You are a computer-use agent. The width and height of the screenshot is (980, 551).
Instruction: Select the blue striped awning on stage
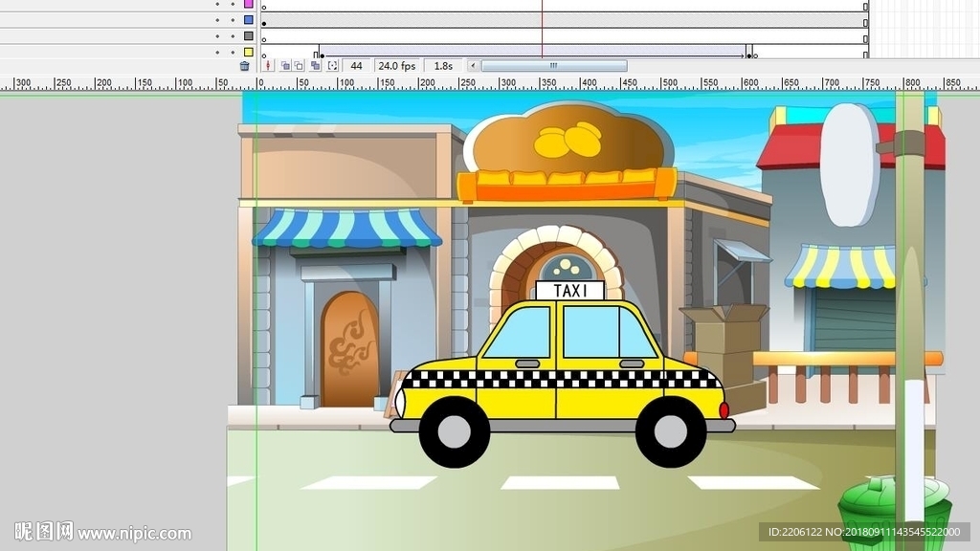[346, 228]
